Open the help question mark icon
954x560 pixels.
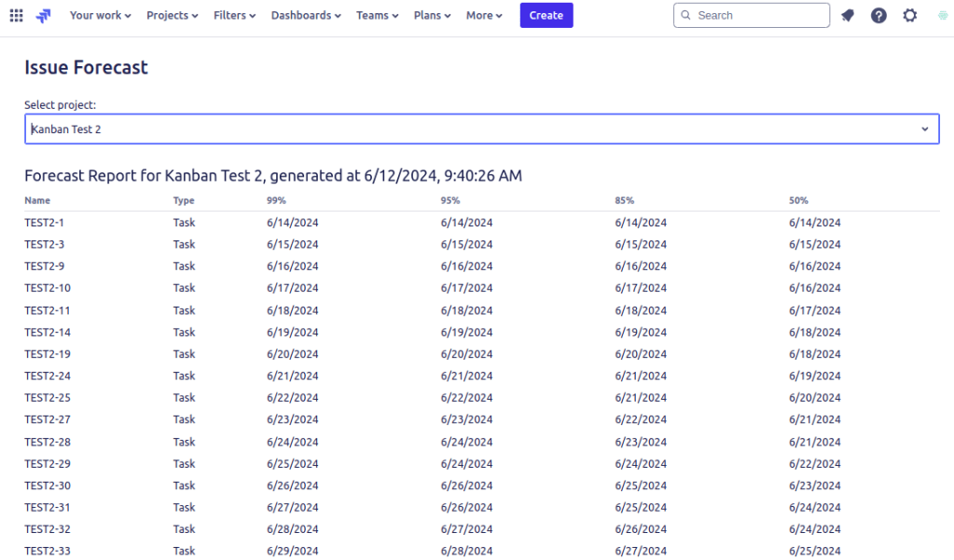[878, 15]
